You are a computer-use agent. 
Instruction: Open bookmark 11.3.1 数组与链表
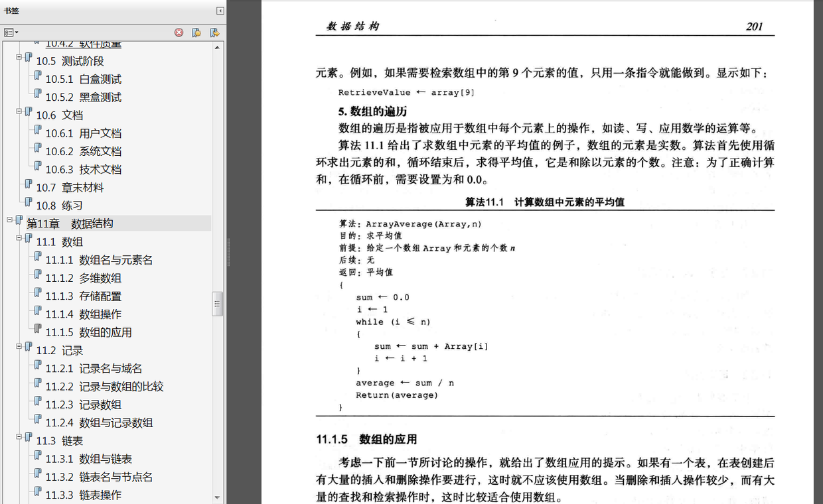(x=88, y=458)
